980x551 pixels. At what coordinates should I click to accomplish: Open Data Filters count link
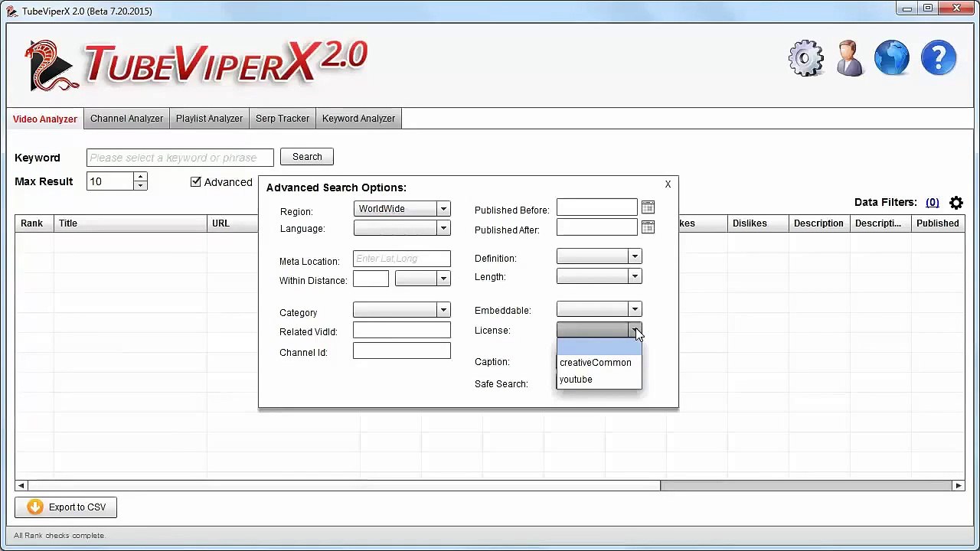coord(932,203)
